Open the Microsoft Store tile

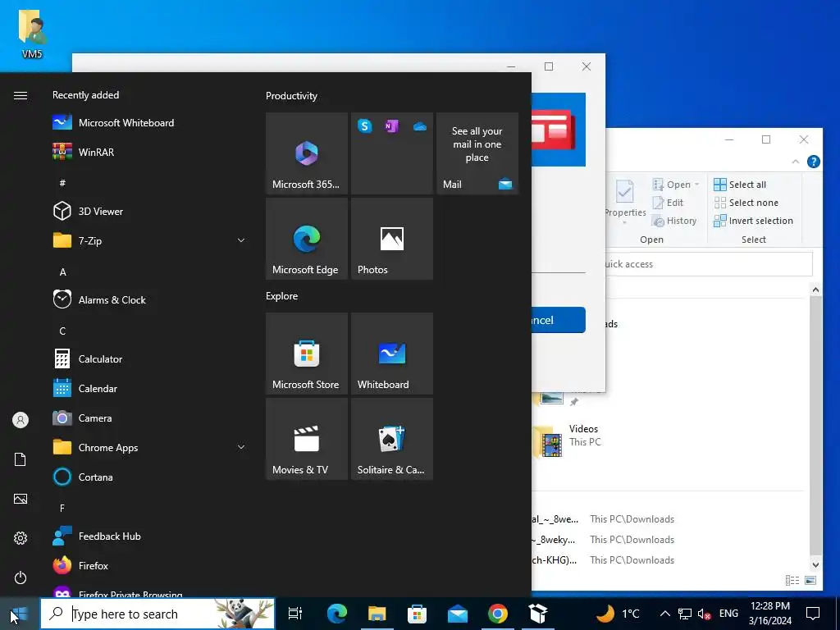pos(307,354)
